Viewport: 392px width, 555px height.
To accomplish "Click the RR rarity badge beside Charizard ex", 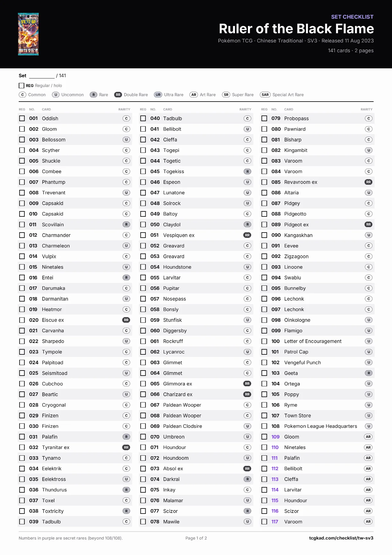I will 247,394.
